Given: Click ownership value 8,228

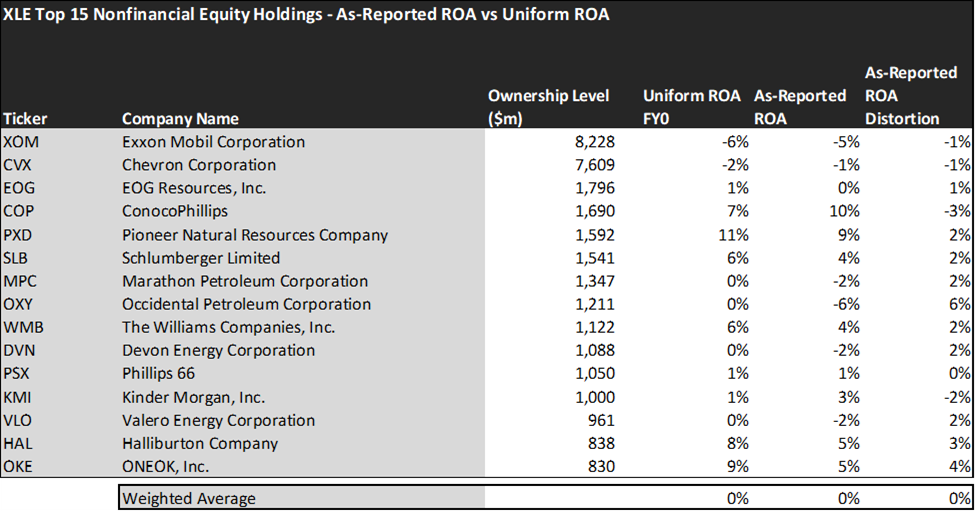Looking at the screenshot, I should [595, 142].
